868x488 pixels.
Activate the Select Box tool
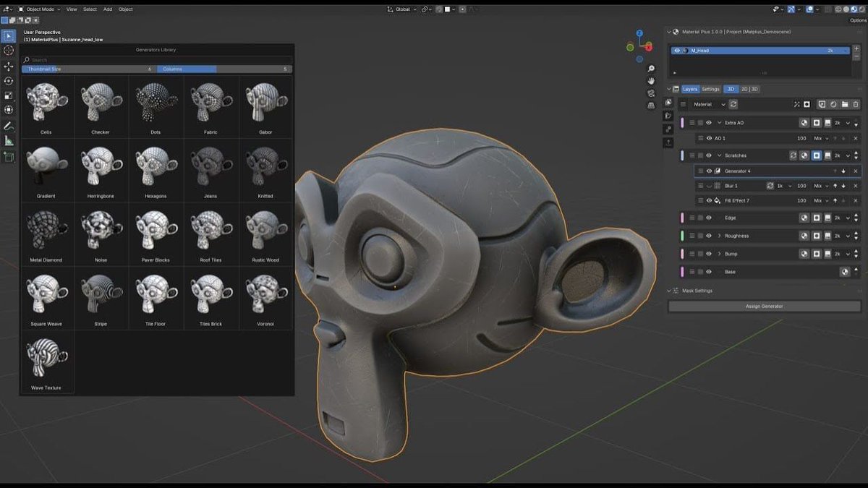coord(9,35)
